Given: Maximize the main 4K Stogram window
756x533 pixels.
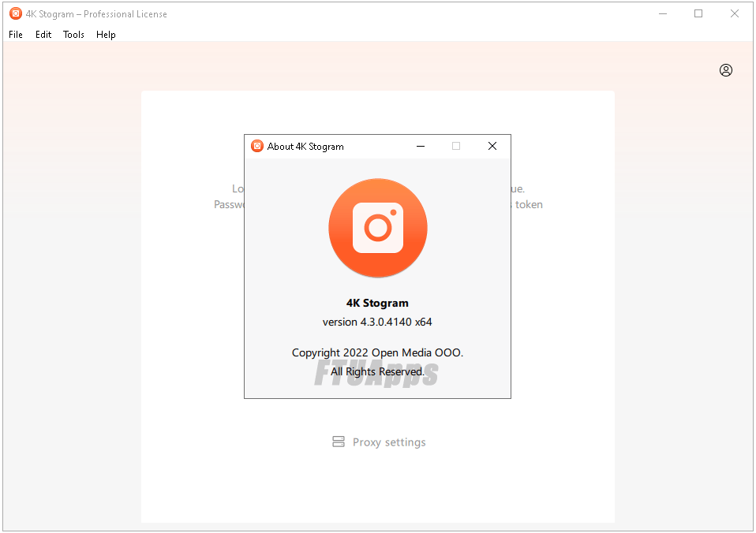Looking at the screenshot, I should pyautogui.click(x=698, y=13).
